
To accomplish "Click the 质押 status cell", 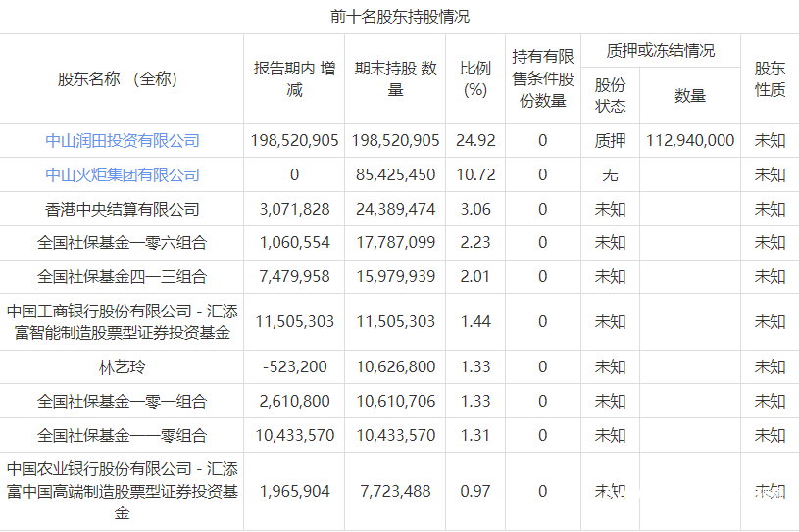I will coord(610,141).
